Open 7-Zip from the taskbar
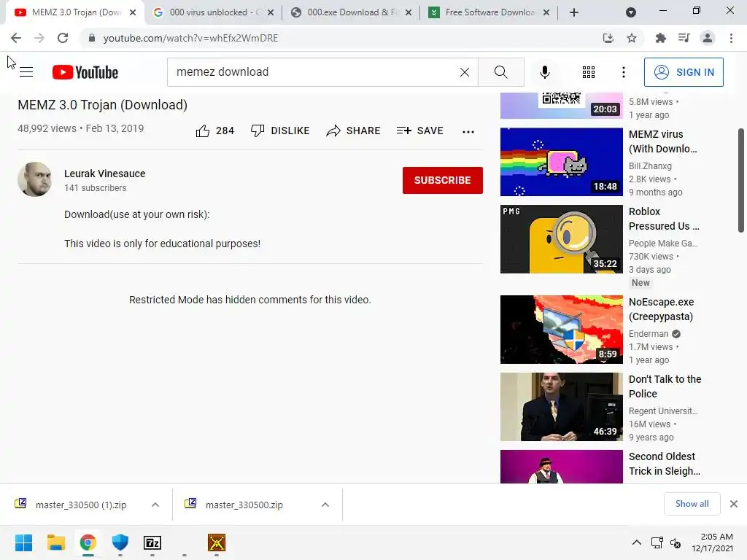747x560 pixels. pyautogui.click(x=152, y=542)
